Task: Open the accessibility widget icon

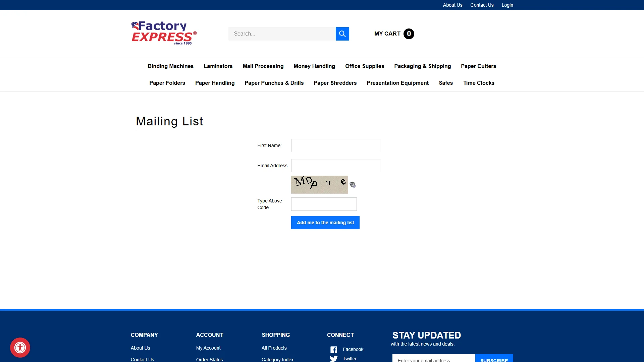Action: point(20,348)
